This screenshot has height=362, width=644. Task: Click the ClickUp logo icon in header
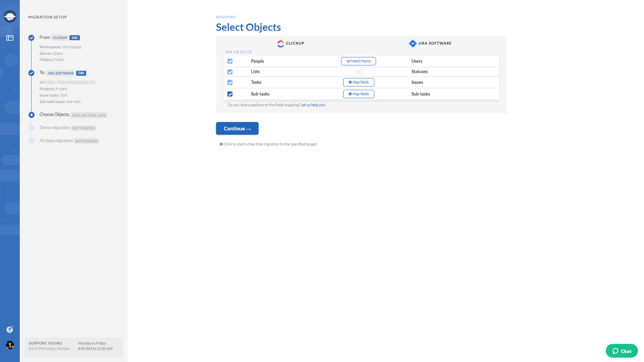[281, 43]
